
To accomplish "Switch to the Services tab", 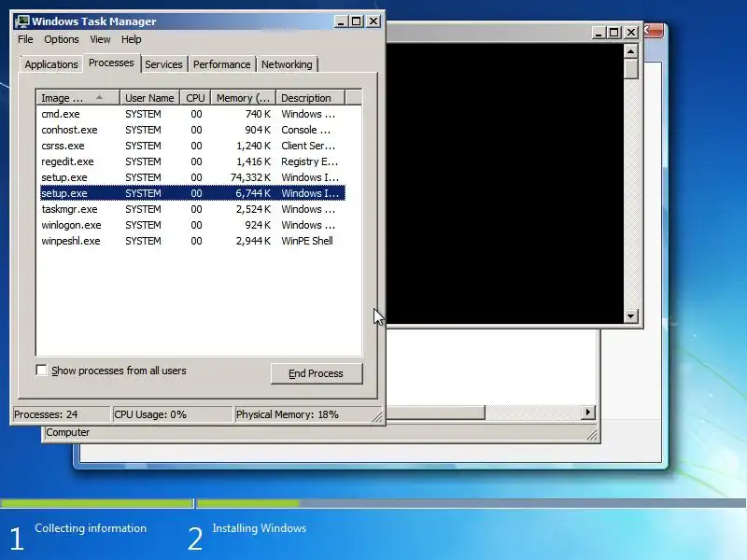I will tap(163, 64).
